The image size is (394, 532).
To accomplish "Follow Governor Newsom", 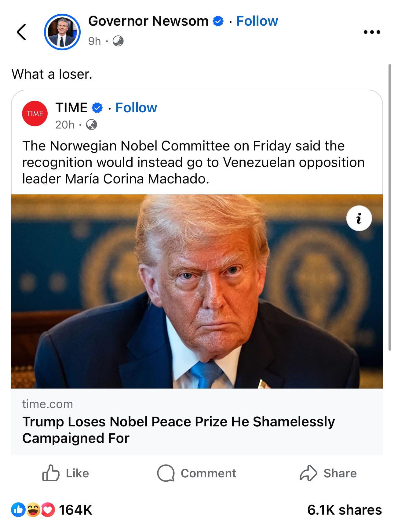I will click(x=257, y=21).
